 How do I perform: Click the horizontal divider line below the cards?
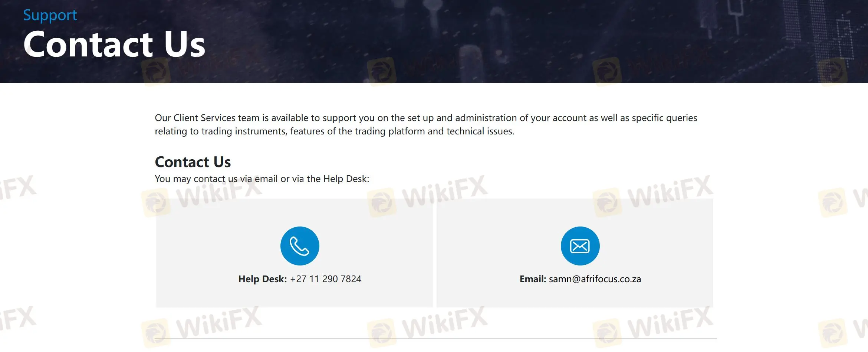(x=436, y=338)
